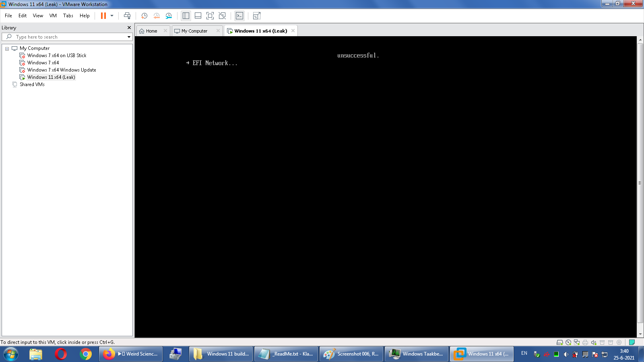The height and width of the screenshot is (362, 644).
Task: Click the Send Ctrl+Alt+Del toolbar icon
Action: point(127,16)
